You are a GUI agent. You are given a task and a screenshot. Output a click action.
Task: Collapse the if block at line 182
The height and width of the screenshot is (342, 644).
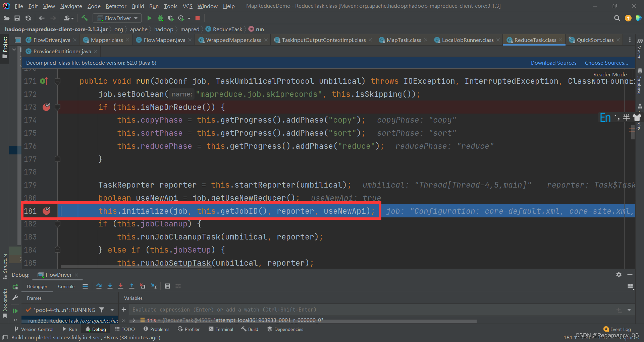click(x=57, y=224)
